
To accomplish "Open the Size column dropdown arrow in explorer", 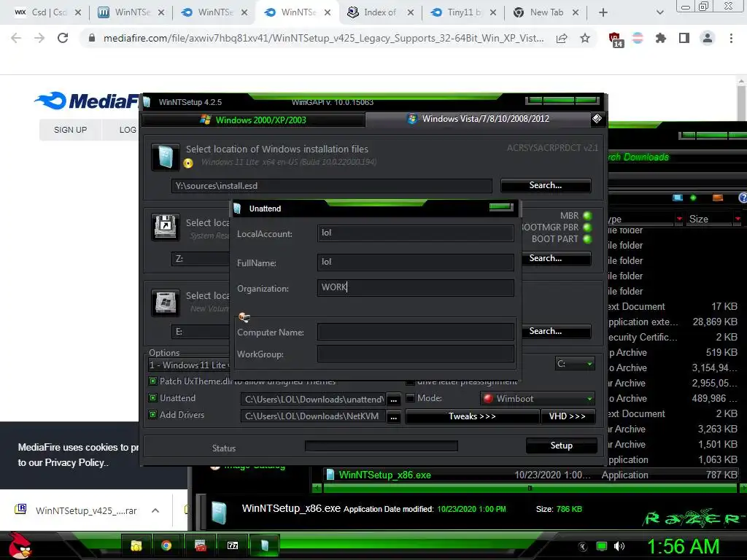I will (x=738, y=219).
